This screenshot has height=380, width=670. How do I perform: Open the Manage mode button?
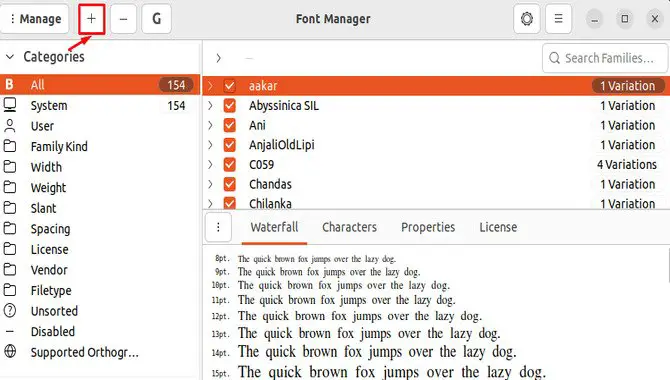pyautogui.click(x=35, y=19)
